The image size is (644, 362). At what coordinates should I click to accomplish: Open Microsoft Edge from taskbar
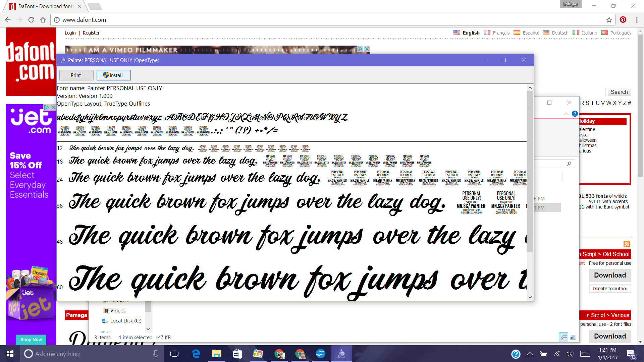tap(196, 354)
